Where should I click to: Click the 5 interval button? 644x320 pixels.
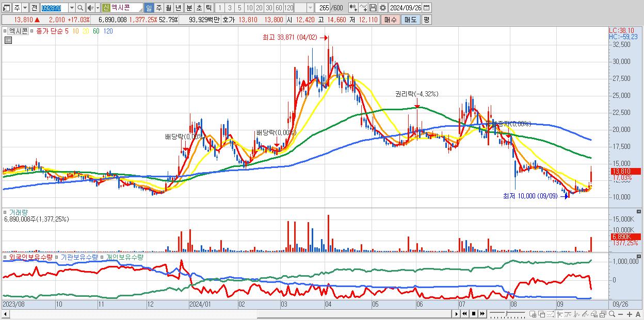[x=239, y=8]
